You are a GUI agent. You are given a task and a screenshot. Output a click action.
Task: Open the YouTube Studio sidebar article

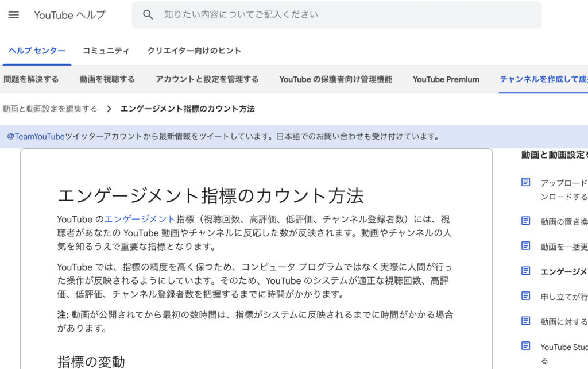[564, 353]
